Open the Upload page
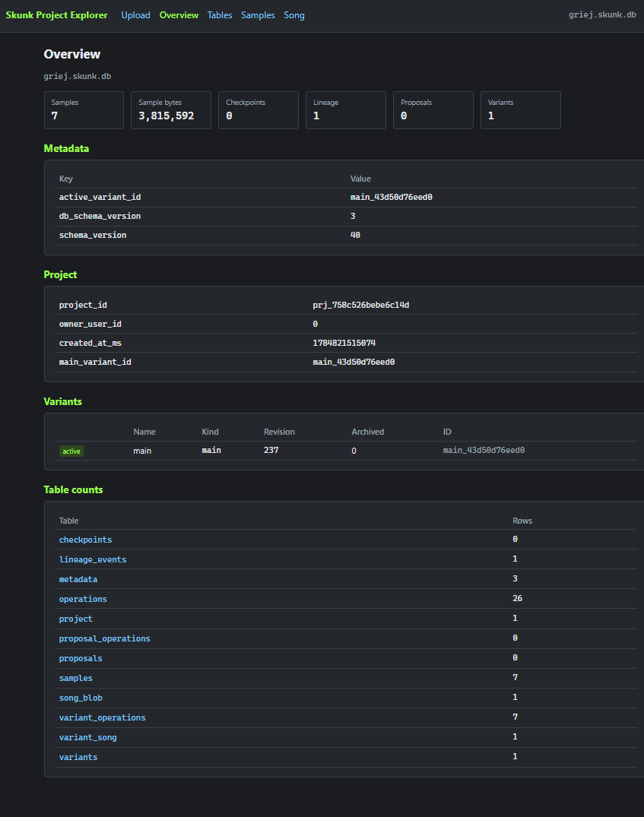Image resolution: width=644 pixels, height=817 pixels. [x=135, y=15]
